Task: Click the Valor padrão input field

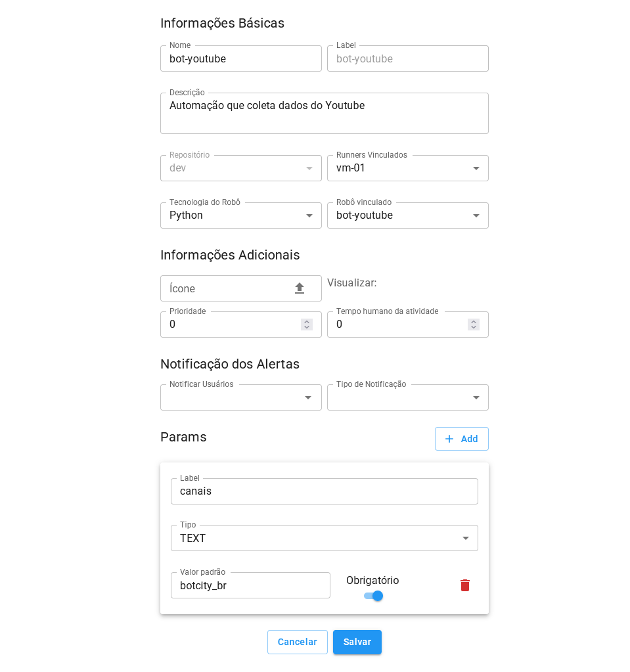Action: point(250,586)
